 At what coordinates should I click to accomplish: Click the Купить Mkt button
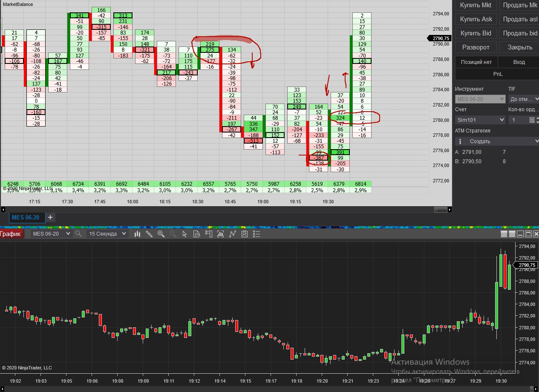tap(476, 6)
